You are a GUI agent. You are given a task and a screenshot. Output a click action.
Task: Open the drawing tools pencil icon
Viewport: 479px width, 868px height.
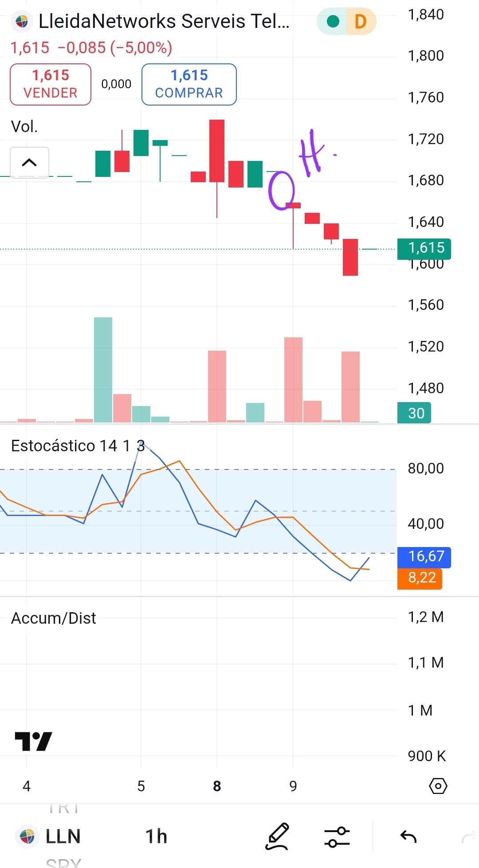coord(277,837)
